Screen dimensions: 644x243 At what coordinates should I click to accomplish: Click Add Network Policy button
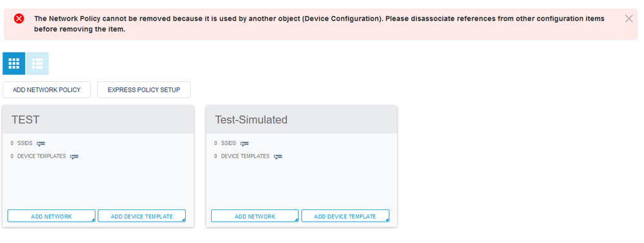46,90
